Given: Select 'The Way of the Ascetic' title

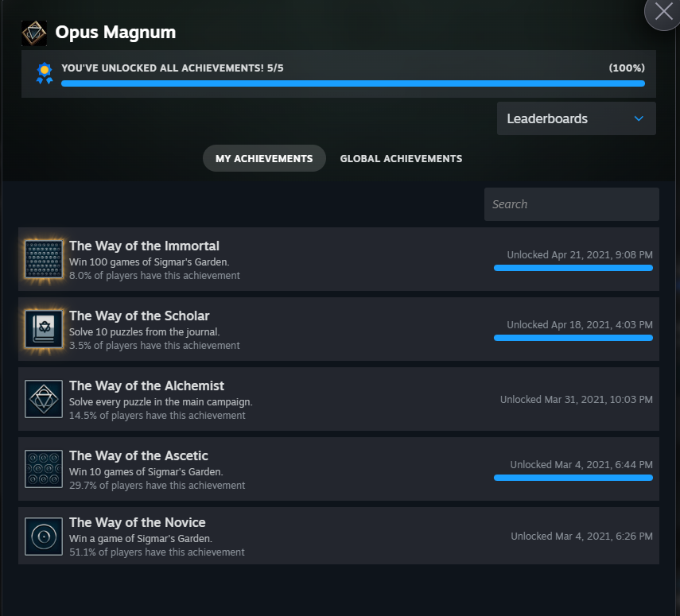Looking at the screenshot, I should point(138,455).
